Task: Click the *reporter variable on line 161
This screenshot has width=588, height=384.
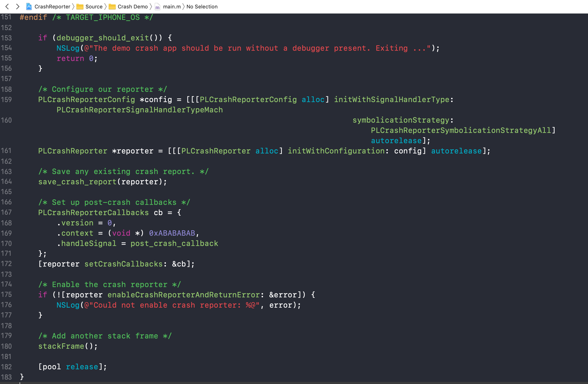Action: point(133,151)
